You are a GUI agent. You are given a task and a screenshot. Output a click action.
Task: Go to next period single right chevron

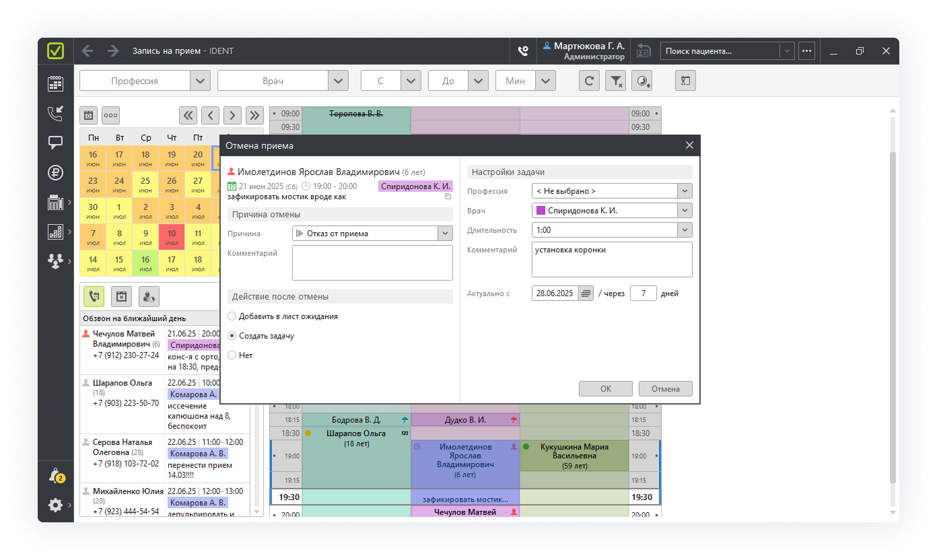click(x=233, y=115)
